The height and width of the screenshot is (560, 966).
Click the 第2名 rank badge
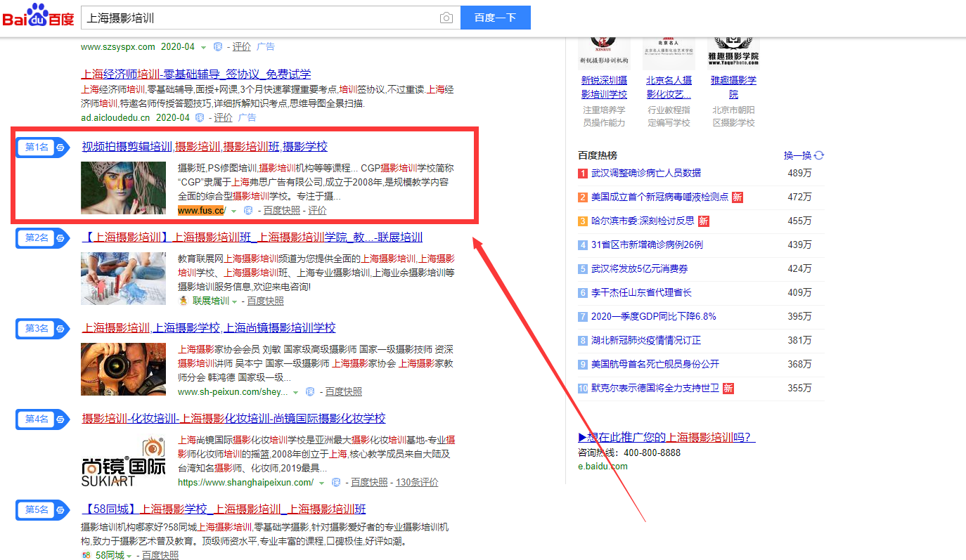point(43,238)
